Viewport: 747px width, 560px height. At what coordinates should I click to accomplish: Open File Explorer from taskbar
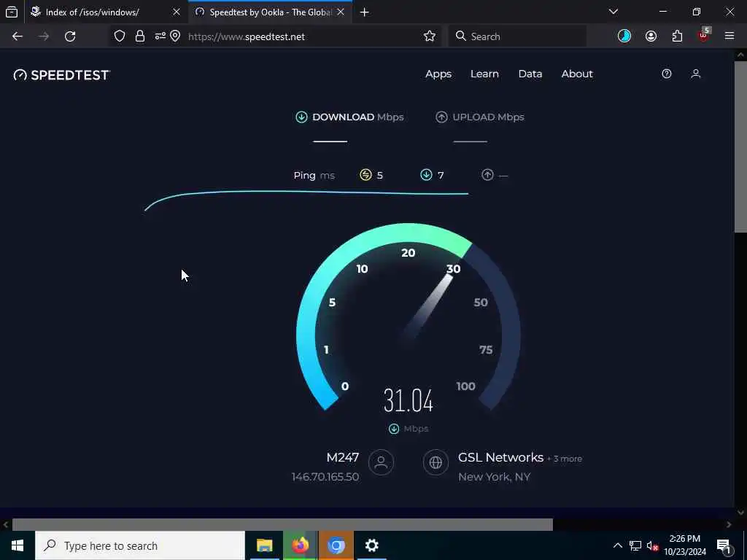(264, 545)
